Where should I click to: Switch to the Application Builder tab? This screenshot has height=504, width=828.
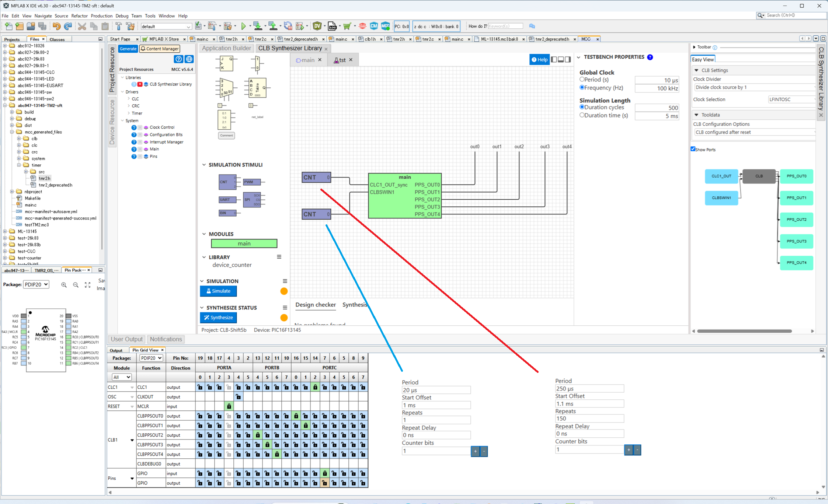pos(226,48)
